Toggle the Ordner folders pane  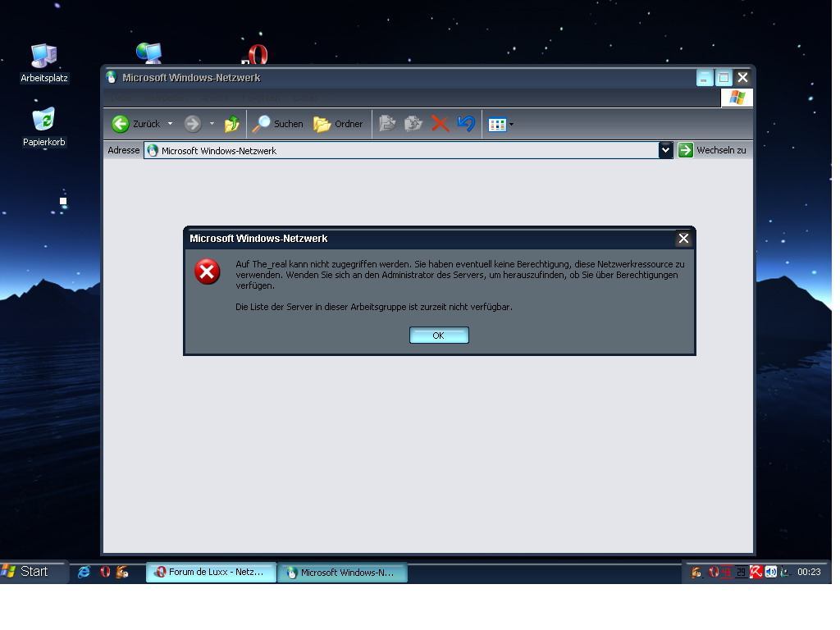(x=338, y=124)
